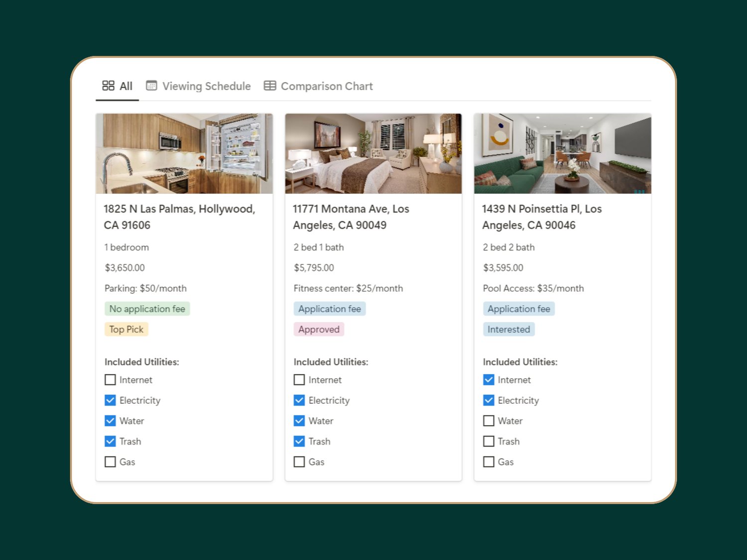Click the Approved status tag
The height and width of the screenshot is (560, 747).
pyautogui.click(x=319, y=329)
